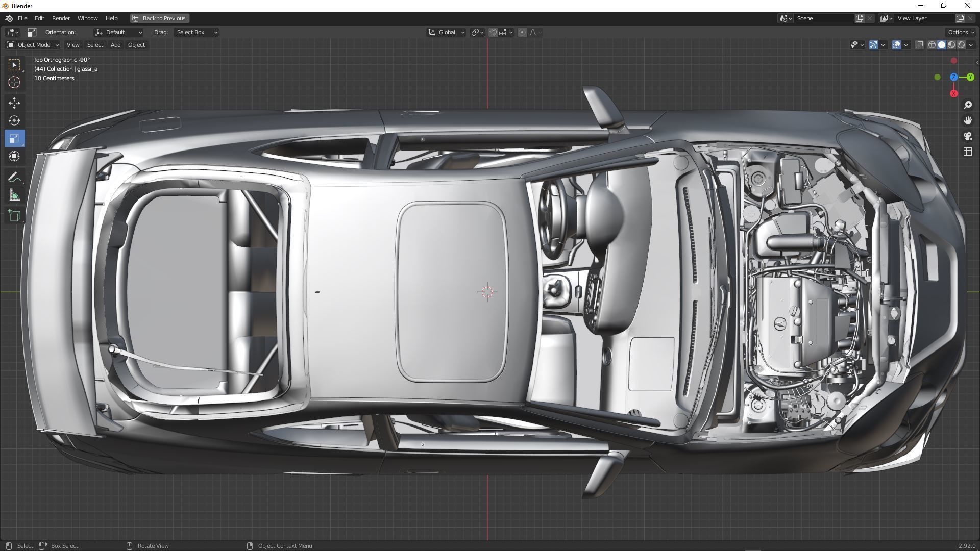Switch perspective/orthographic grid icon
The image size is (980, 551).
pyautogui.click(x=967, y=152)
